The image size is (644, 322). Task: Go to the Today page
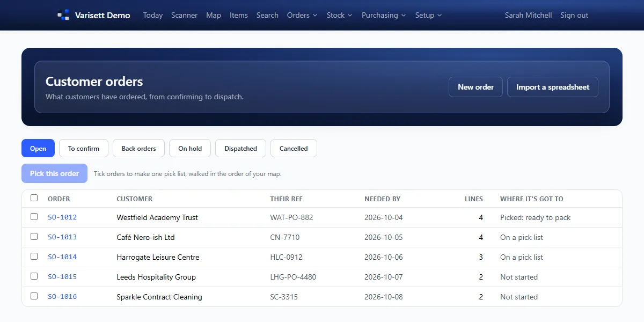point(153,15)
